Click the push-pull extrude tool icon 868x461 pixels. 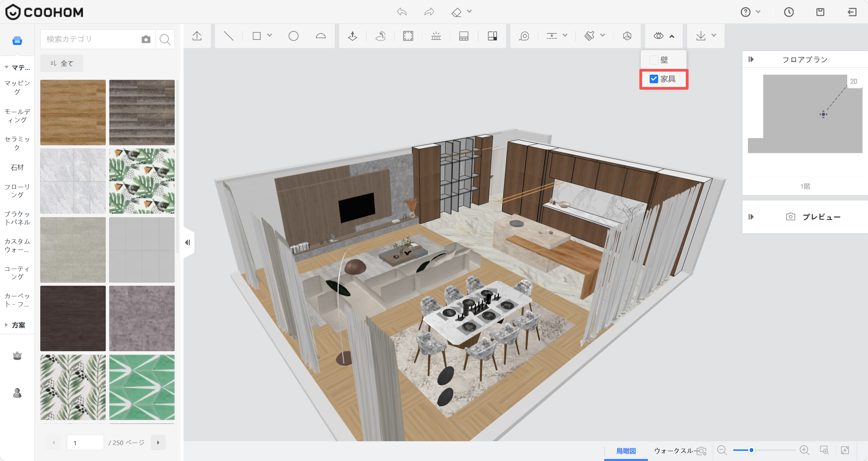click(353, 36)
